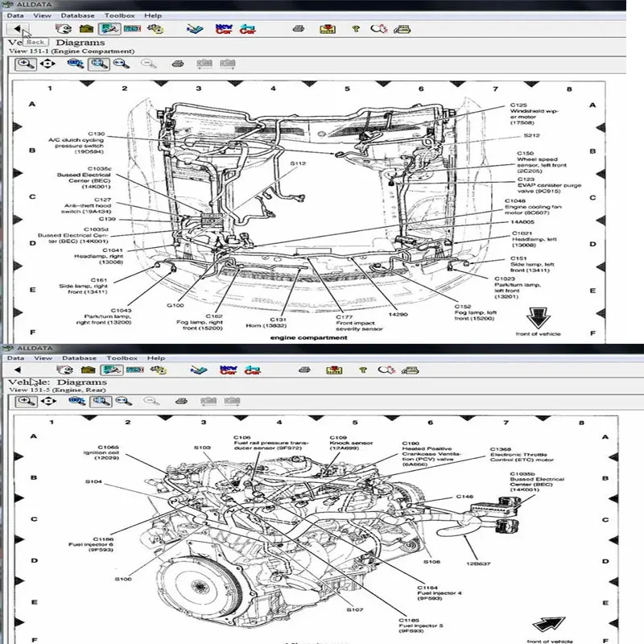Click the 'C109 Knock sensor' diagram label
The image size is (644, 644).
pos(351,443)
